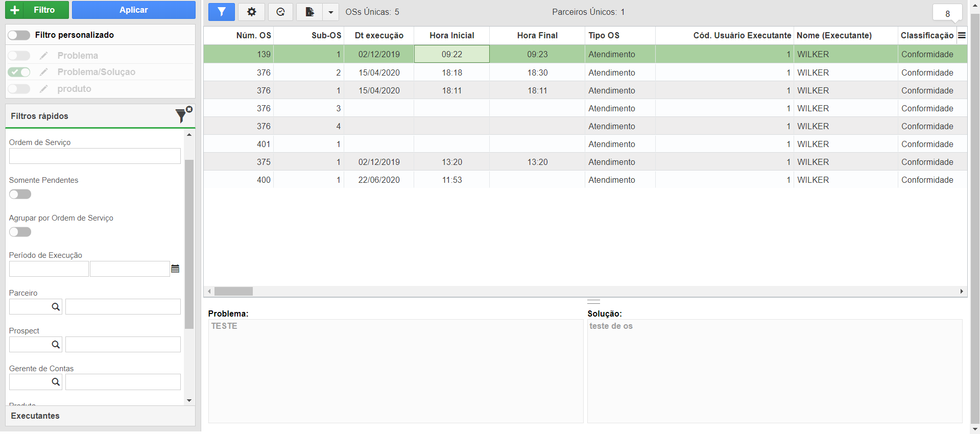Image resolution: width=980 pixels, height=434 pixels.
Task: Open the export options dropdown arrow
Action: [330, 12]
